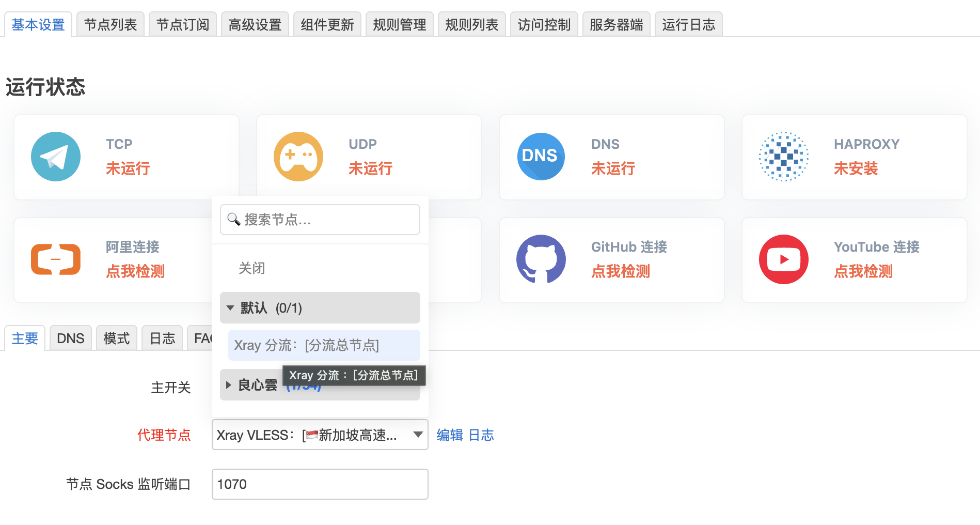Switch to the 规则管理 tab
Viewport: 980px width, 525px height.
pyautogui.click(x=400, y=24)
